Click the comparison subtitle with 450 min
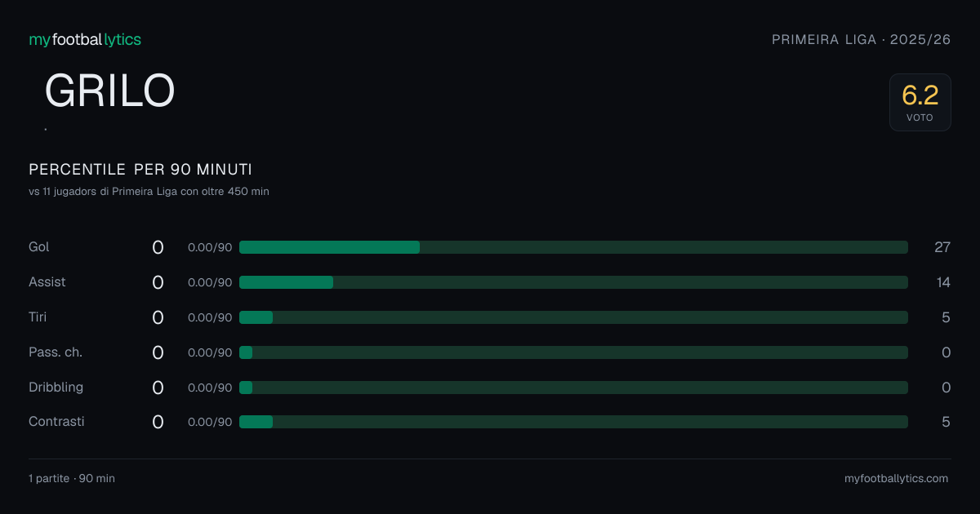The image size is (980, 514). tap(149, 192)
